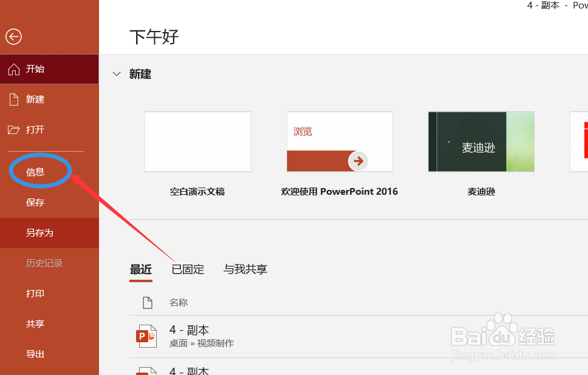588x375 pixels.
Task: Choose the 空白演示文稿 blank template thumbnail
Action: point(197,141)
